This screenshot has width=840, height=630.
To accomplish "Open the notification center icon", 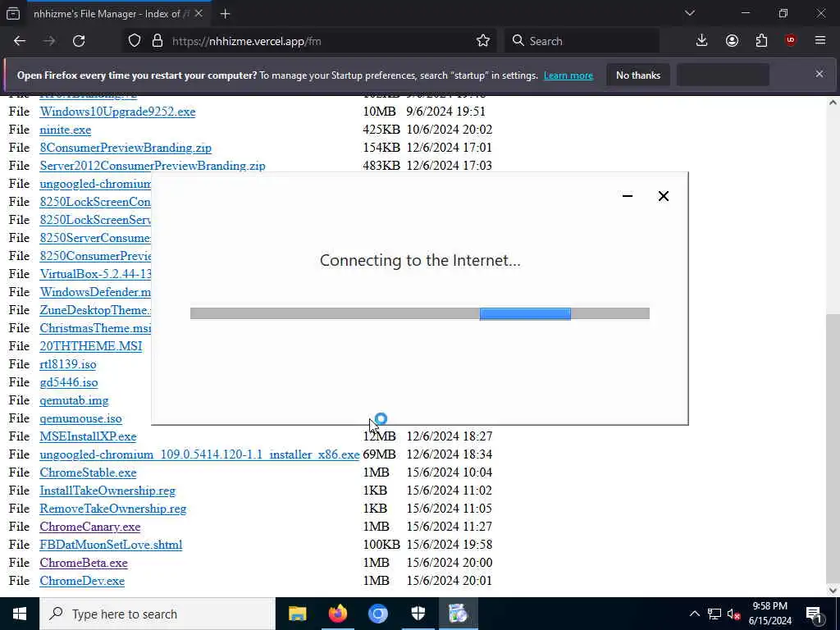I will tap(814, 614).
